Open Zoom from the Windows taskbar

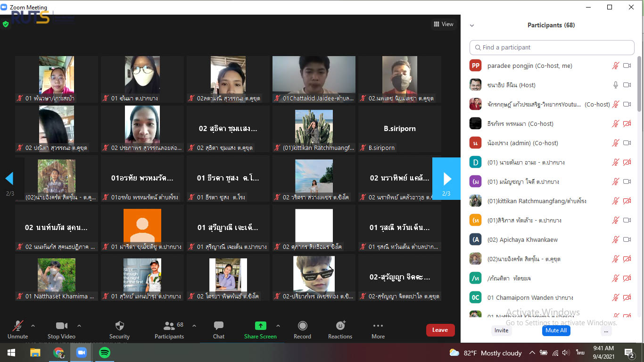click(x=82, y=353)
